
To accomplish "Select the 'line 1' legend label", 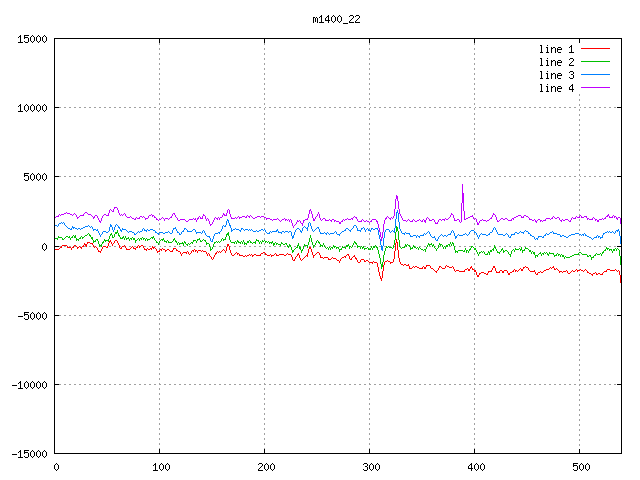I will coord(556,49).
